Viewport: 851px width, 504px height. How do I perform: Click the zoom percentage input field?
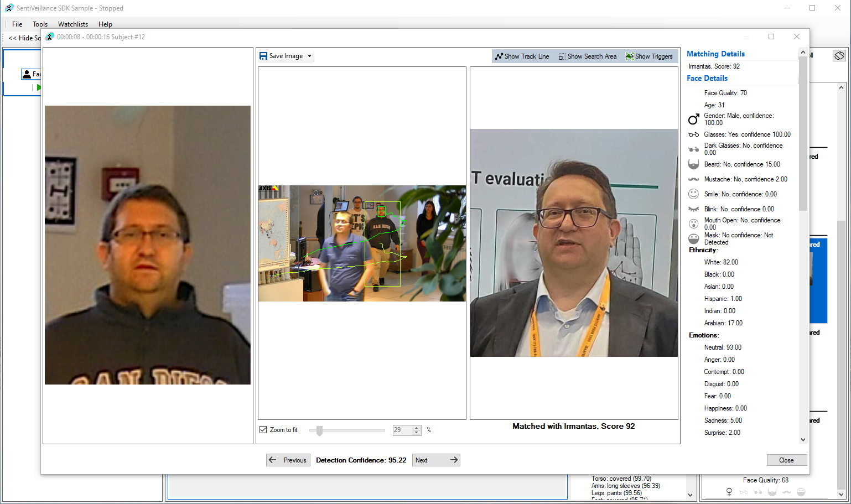coord(402,430)
